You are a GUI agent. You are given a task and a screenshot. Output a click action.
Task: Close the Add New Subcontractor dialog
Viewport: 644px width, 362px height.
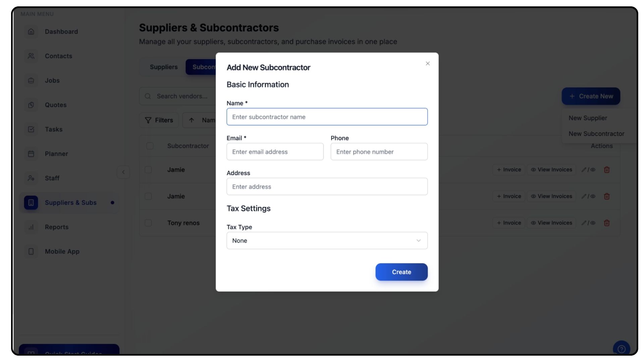[x=428, y=64]
